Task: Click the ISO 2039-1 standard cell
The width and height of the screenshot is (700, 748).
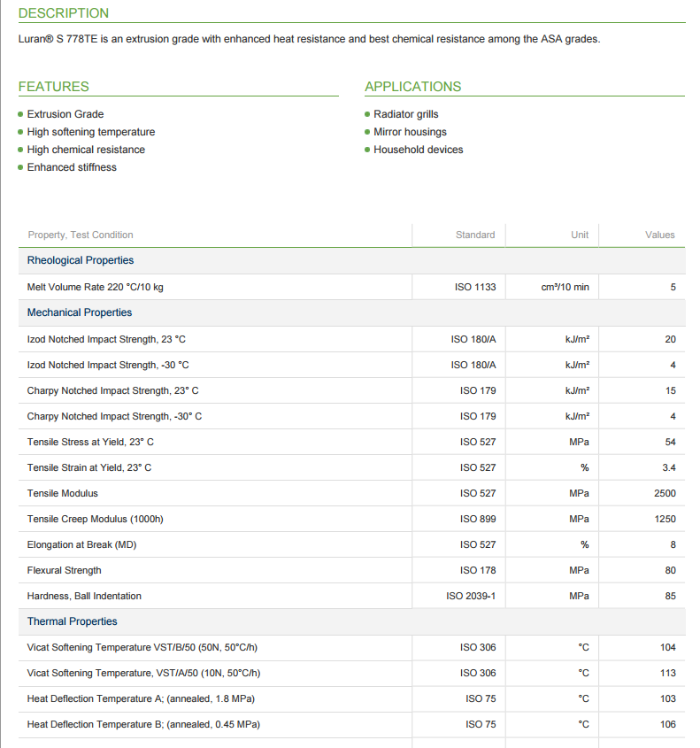Action: coord(471,596)
